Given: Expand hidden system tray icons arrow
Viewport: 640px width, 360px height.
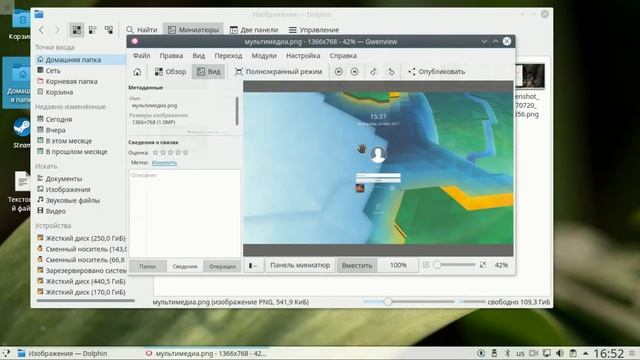Looking at the screenshot, I should pos(586,353).
